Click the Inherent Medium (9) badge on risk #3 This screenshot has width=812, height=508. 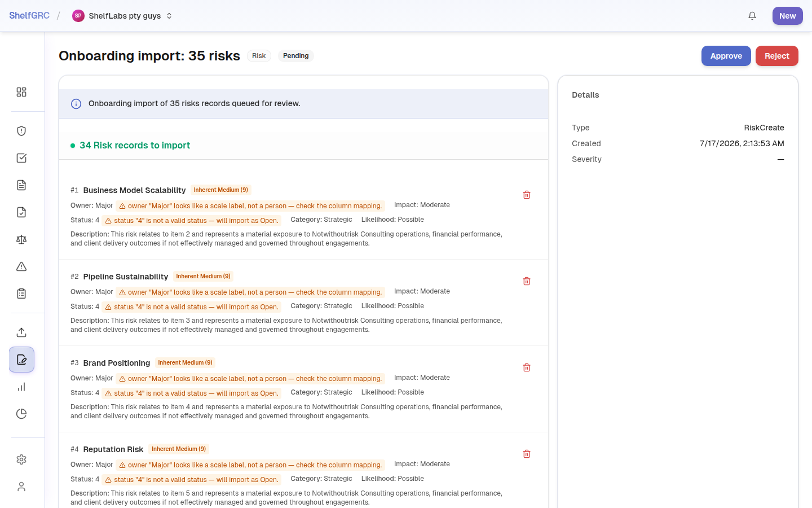tap(186, 363)
